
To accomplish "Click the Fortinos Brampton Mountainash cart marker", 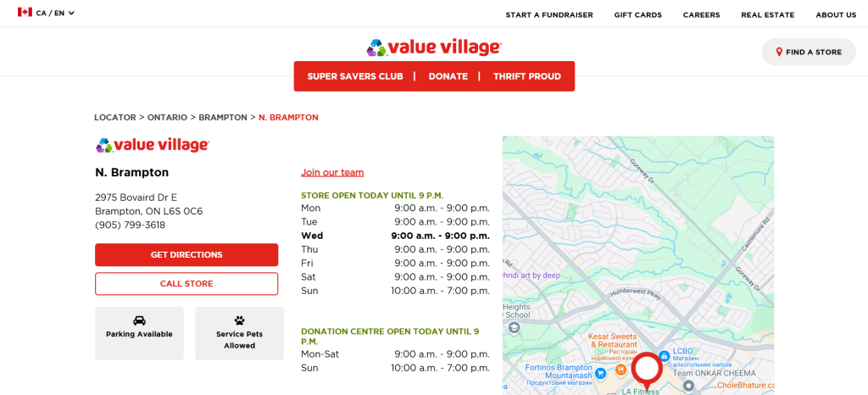I will (600, 374).
